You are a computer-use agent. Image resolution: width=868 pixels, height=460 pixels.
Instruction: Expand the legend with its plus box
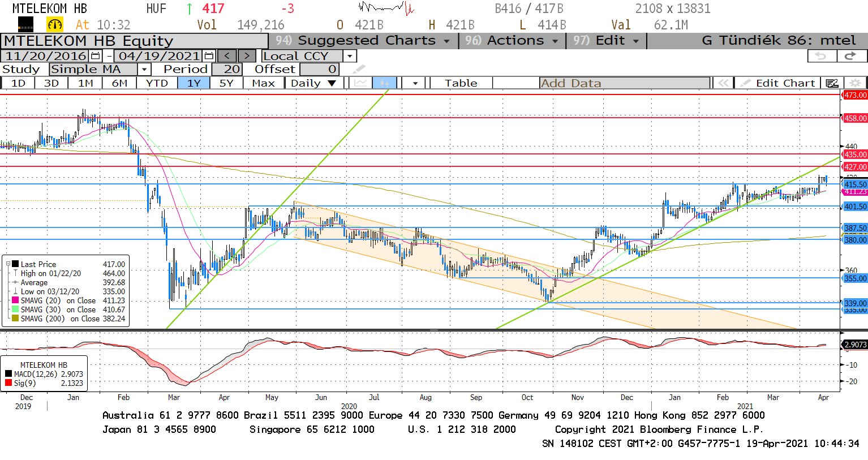pyautogui.click(x=8, y=264)
